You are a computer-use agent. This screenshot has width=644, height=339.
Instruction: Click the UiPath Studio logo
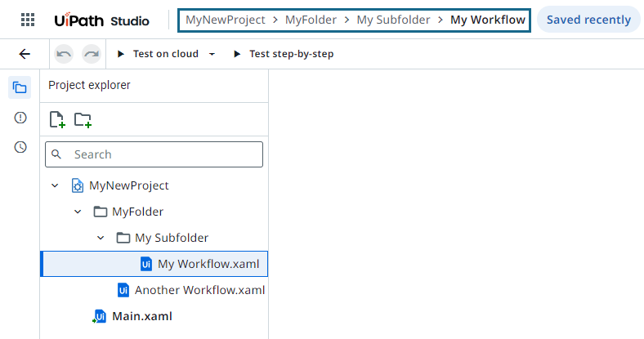(x=101, y=20)
